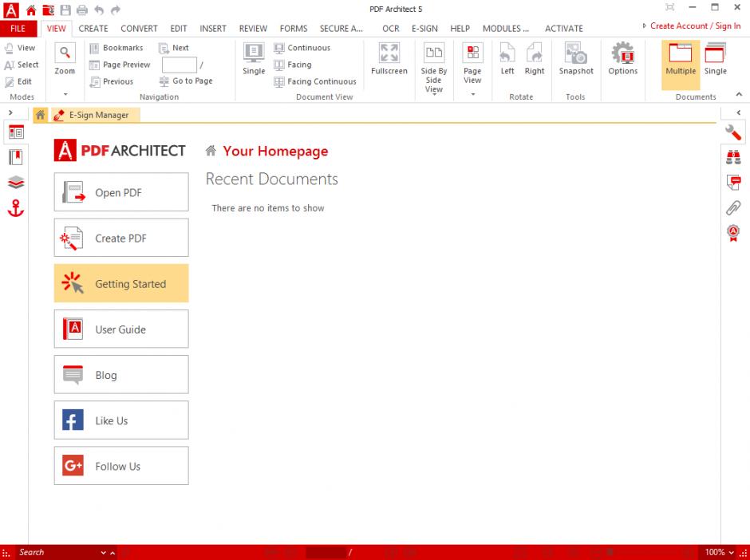Rotate the page right
This screenshot has width=750, height=560.
(x=534, y=60)
